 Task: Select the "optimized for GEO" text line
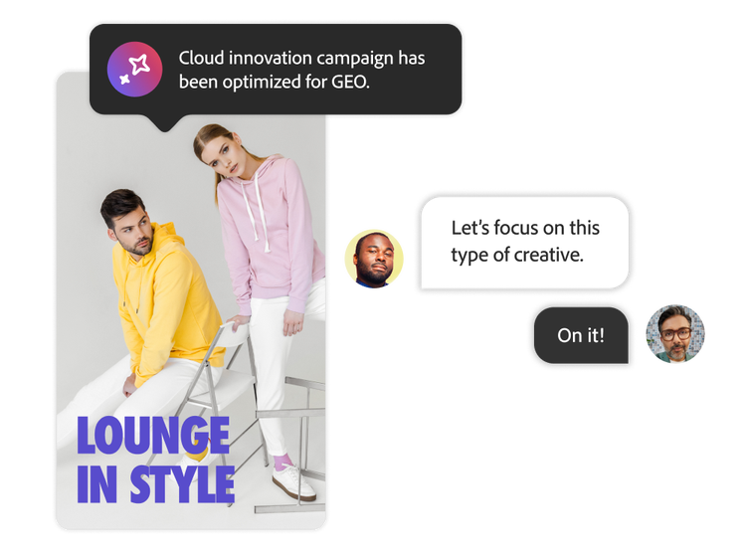point(274,83)
